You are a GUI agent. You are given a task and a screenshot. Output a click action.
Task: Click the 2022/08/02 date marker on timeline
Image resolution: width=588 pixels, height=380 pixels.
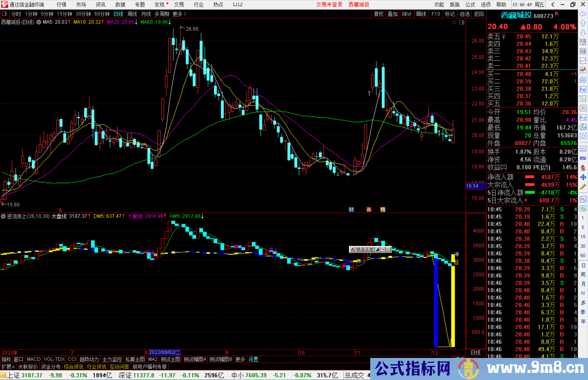(164, 352)
